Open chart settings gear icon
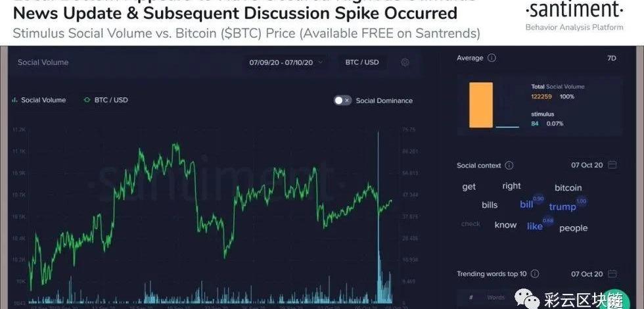644x309 pixels. 405,62
